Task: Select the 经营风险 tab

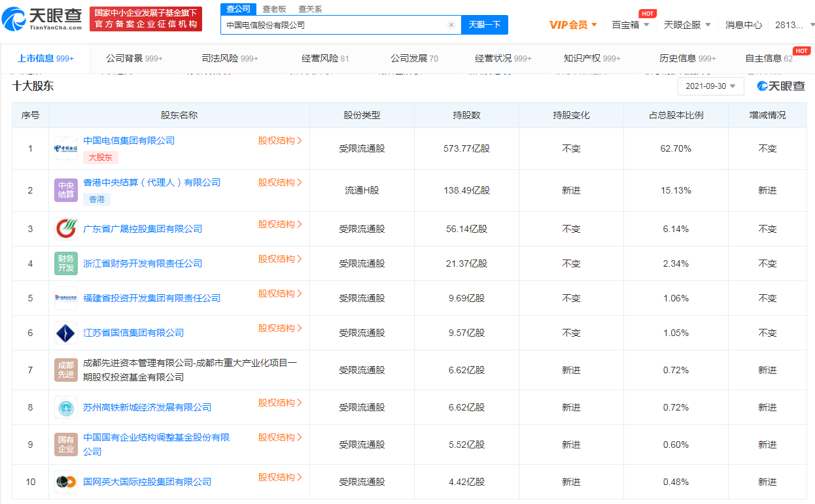Action: [325, 58]
